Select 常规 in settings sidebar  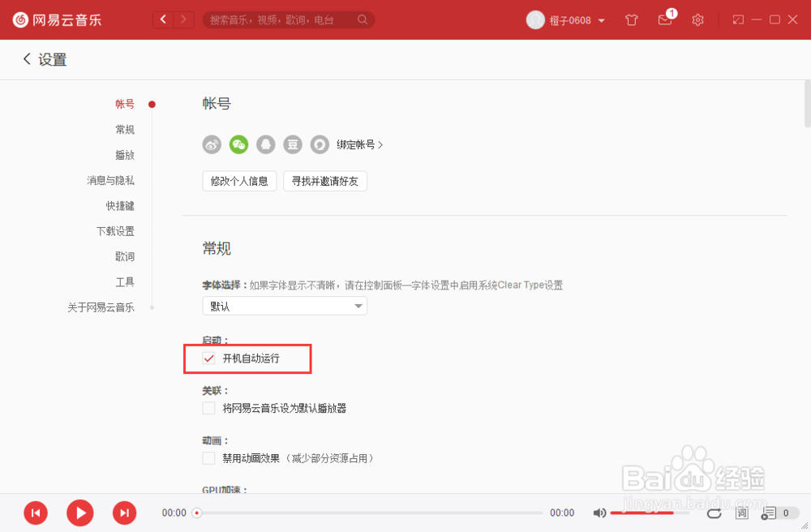(125, 129)
